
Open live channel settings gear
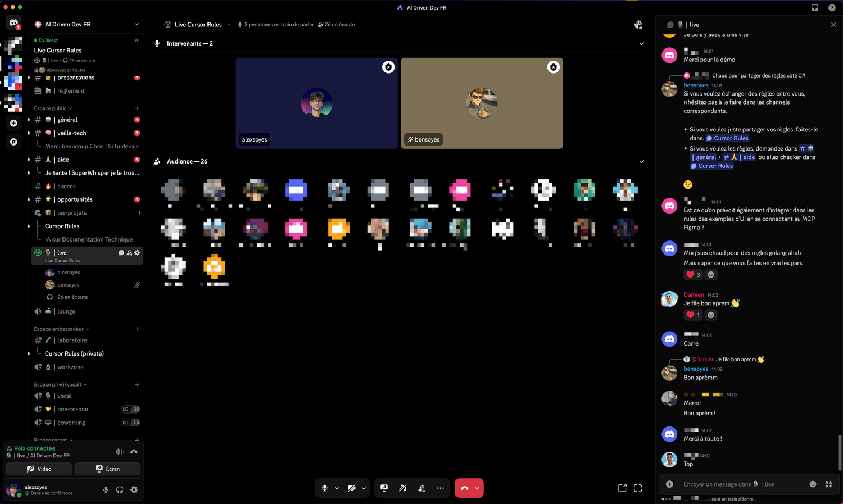click(137, 253)
